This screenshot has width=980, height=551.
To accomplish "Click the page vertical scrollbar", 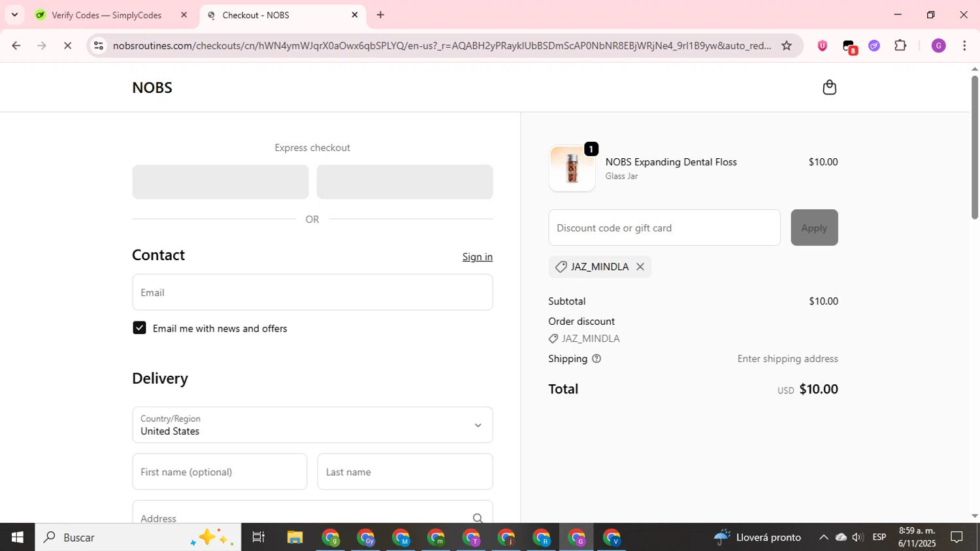I will coord(974,147).
